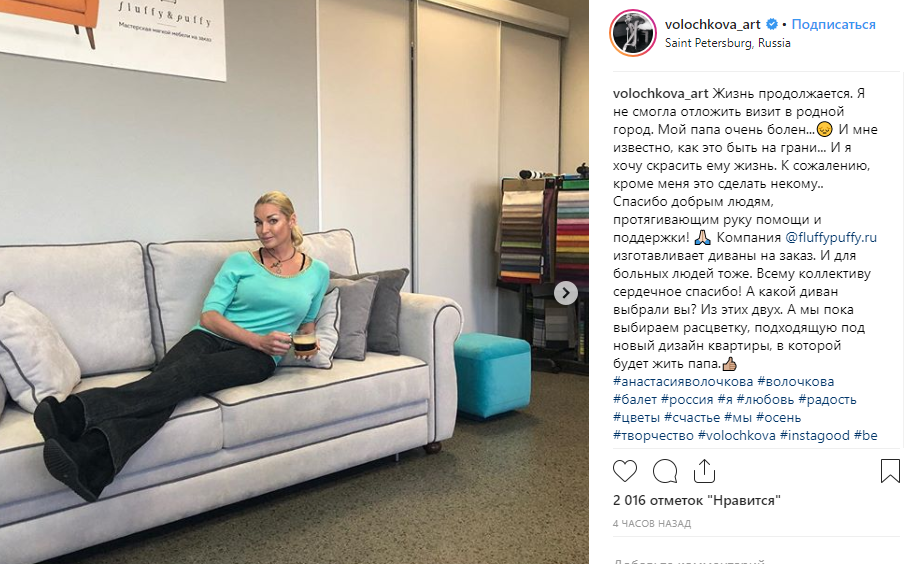The width and height of the screenshot is (904, 564).
Task: Open the volochkova_art username in the header
Action: click(713, 24)
